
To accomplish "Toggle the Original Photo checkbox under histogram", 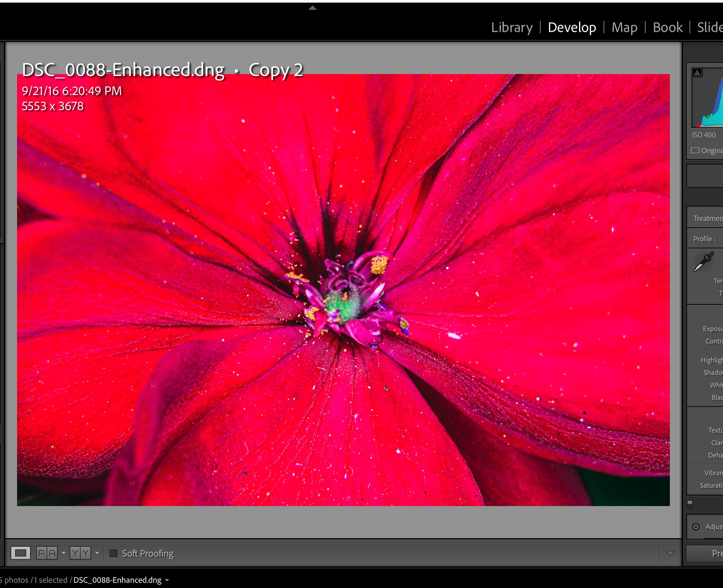I will (695, 150).
